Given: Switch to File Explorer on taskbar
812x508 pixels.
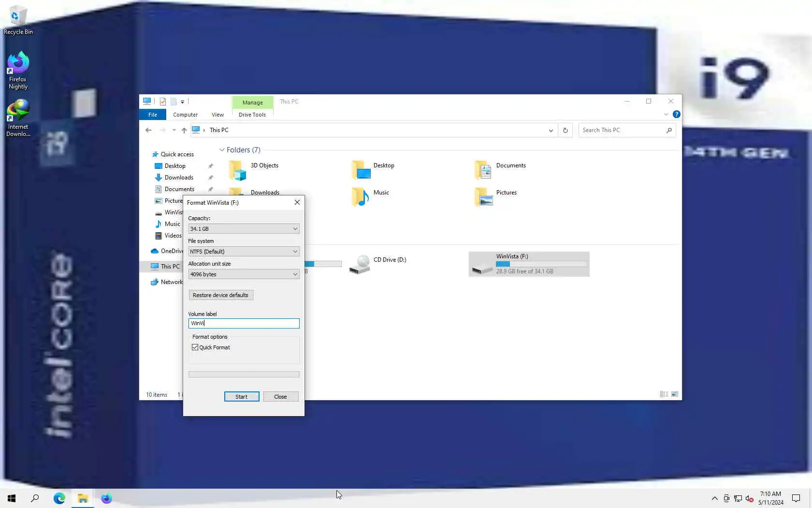Looking at the screenshot, I should click(x=83, y=498).
